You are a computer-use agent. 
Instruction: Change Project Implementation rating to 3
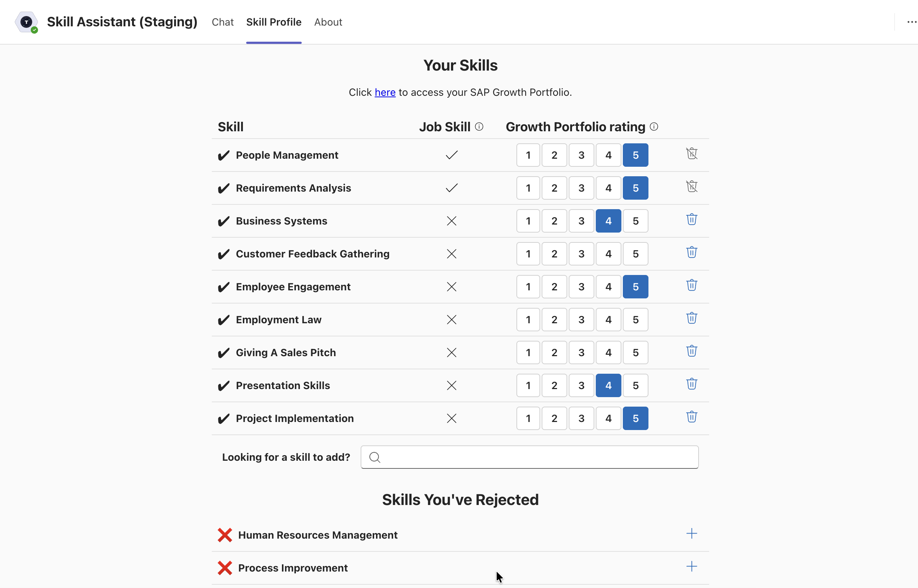[581, 418]
